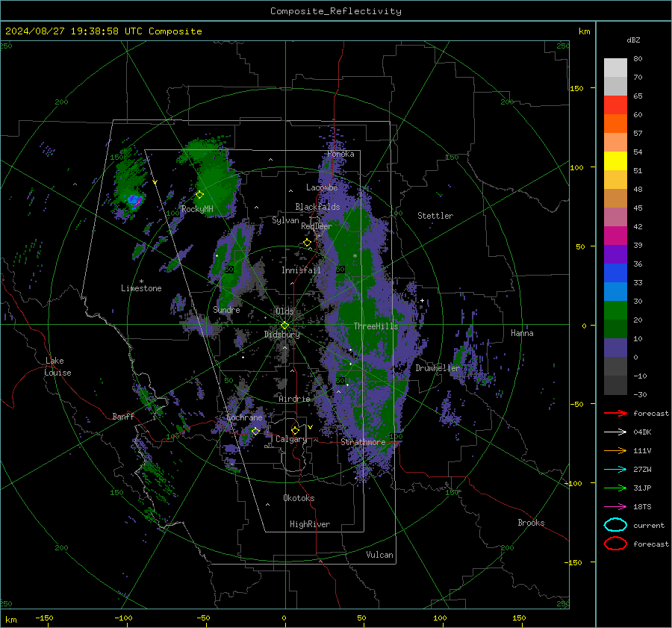
Task: Click the Sylvan label
Action: [285, 220]
